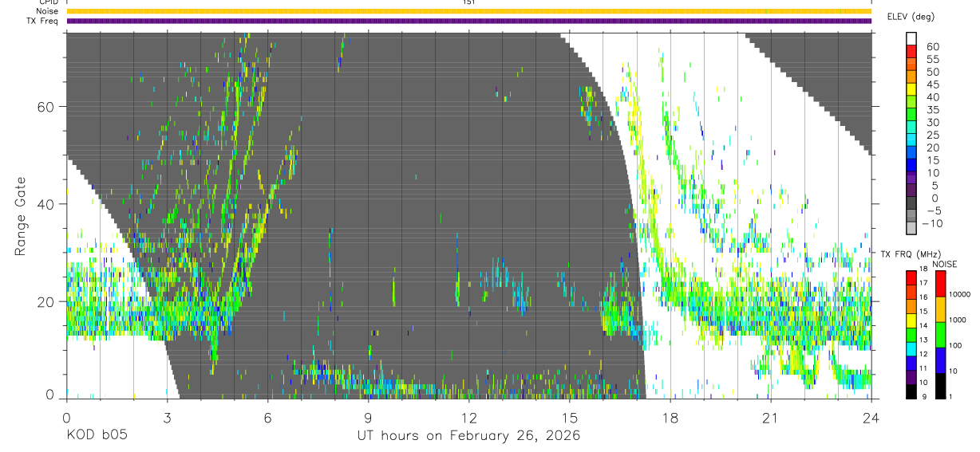This screenshot has height=452, width=980.
Task: Click "UT hours on February 26, 2026" axis title
Action: (x=468, y=436)
